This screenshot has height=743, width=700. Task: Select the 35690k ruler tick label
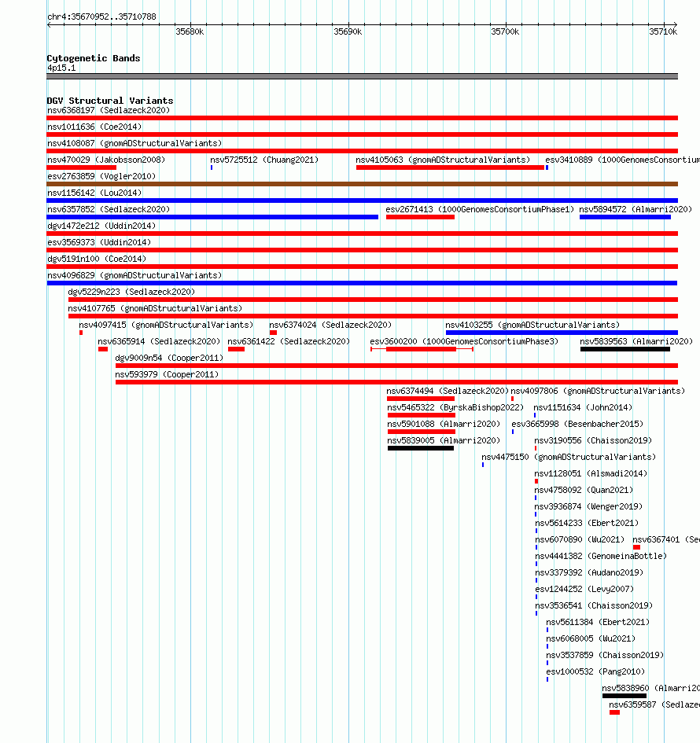click(x=348, y=31)
